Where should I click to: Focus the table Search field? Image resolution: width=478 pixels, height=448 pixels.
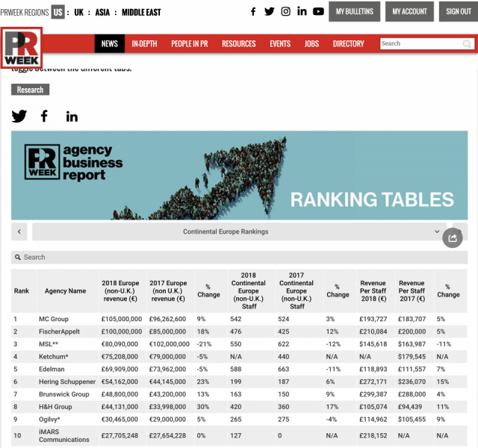[x=239, y=257]
